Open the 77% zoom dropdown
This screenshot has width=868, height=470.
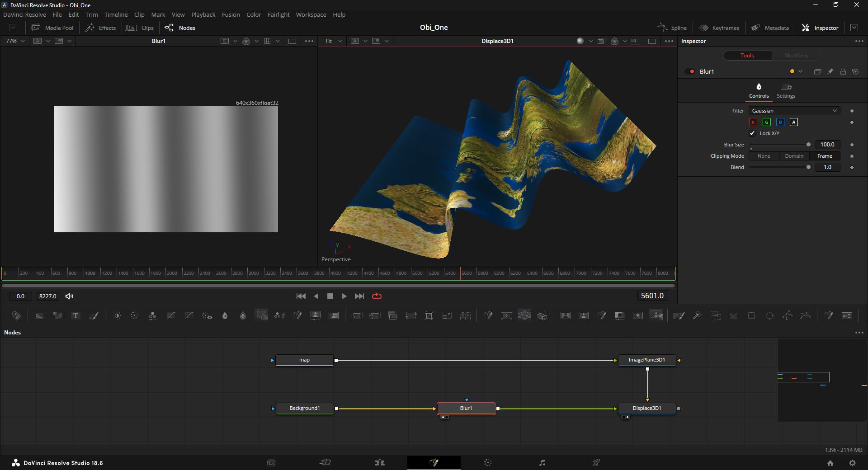coord(15,41)
